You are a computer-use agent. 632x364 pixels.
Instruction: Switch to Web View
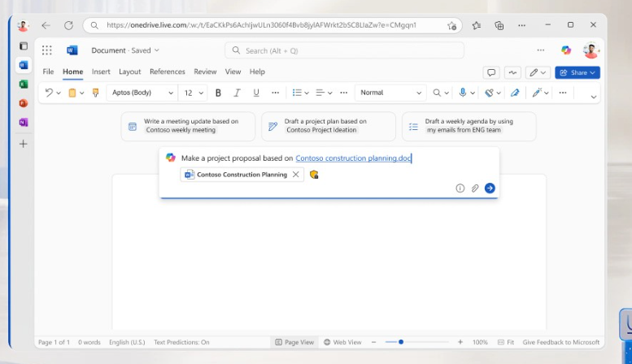[342, 342]
